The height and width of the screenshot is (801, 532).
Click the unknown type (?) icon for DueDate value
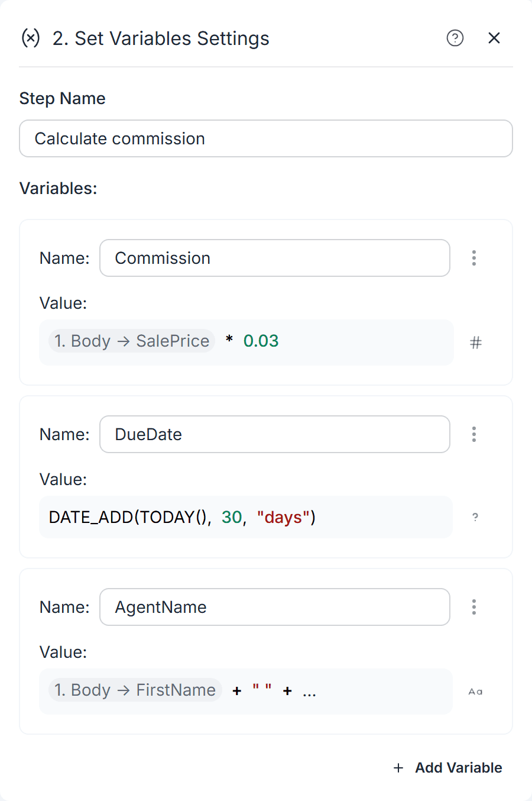point(475,517)
